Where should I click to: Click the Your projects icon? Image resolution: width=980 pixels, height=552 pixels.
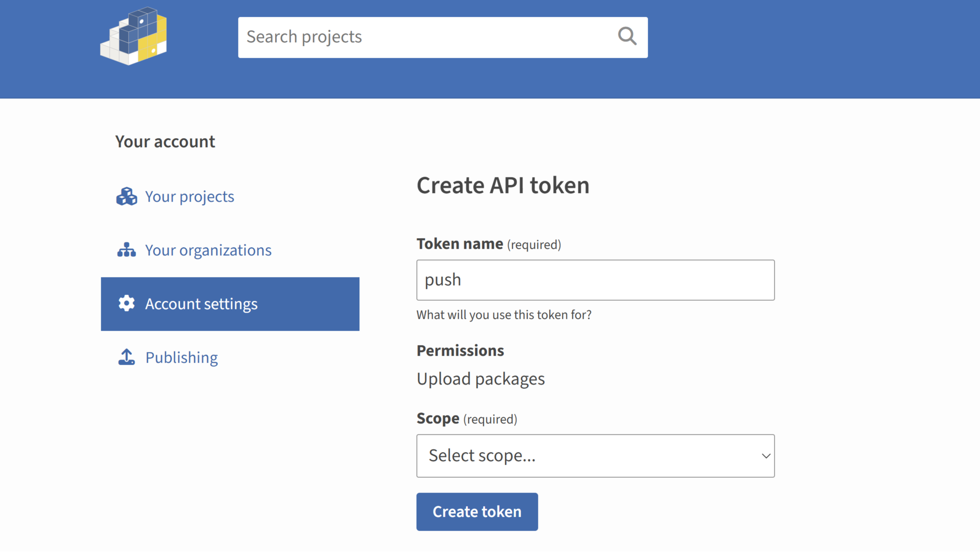coord(127,196)
